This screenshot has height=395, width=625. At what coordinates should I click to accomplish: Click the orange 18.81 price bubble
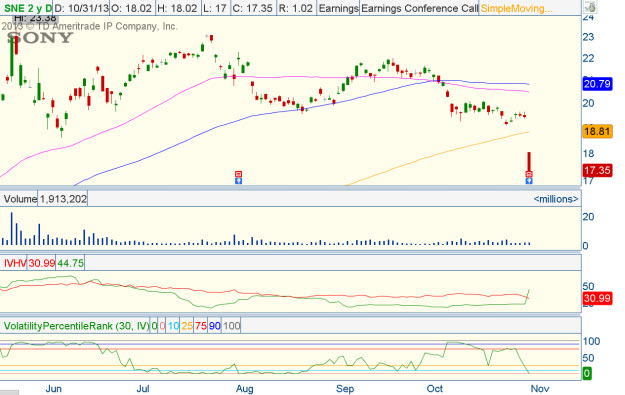(597, 131)
